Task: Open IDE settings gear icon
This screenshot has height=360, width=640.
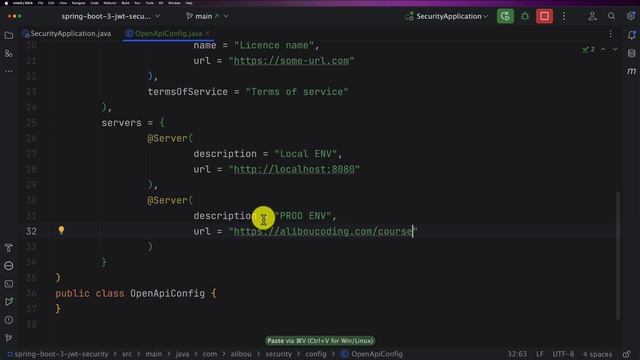Action: (x=631, y=16)
